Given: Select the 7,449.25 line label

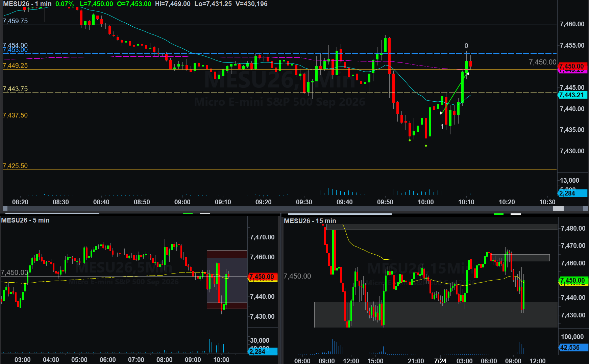Looking at the screenshot, I should [x=15, y=66].
